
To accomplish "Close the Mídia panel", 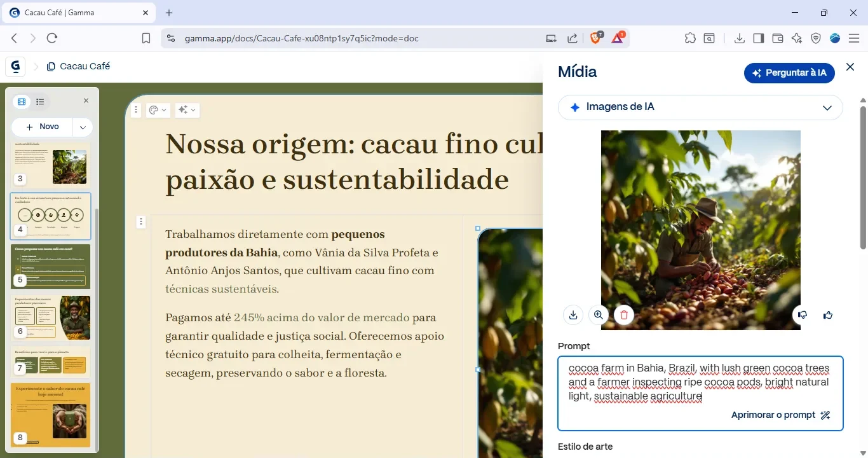I will coord(850,67).
